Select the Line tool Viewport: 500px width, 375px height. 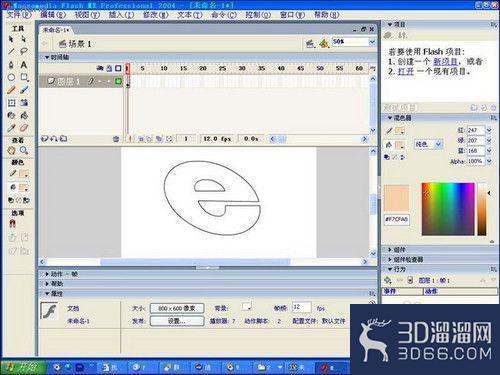(x=11, y=52)
